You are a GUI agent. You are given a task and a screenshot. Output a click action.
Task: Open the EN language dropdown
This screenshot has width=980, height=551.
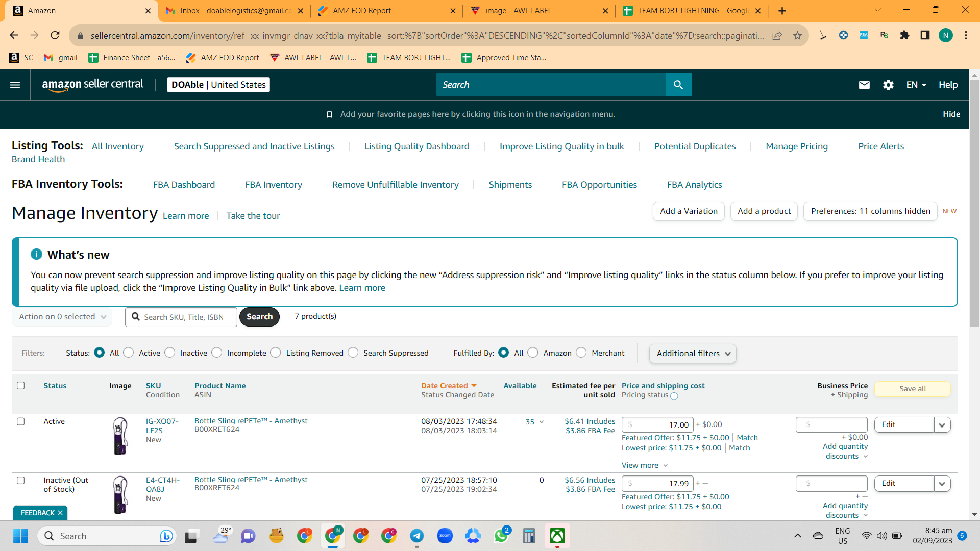pos(916,85)
